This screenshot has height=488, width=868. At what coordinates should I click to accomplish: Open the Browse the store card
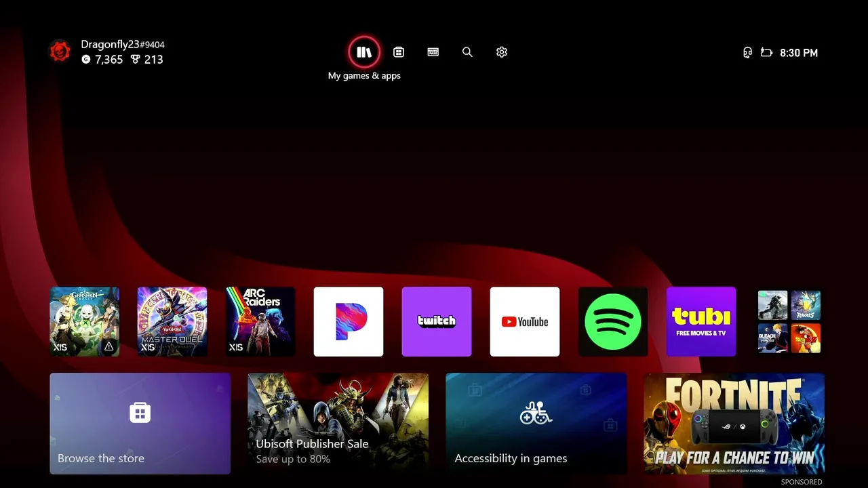coord(140,424)
